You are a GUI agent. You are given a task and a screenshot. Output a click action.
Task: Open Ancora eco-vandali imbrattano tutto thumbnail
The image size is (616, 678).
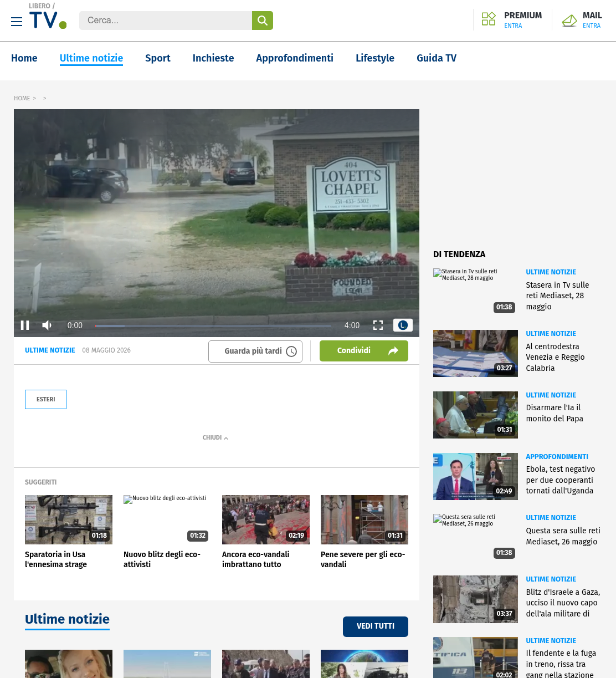[x=266, y=519]
